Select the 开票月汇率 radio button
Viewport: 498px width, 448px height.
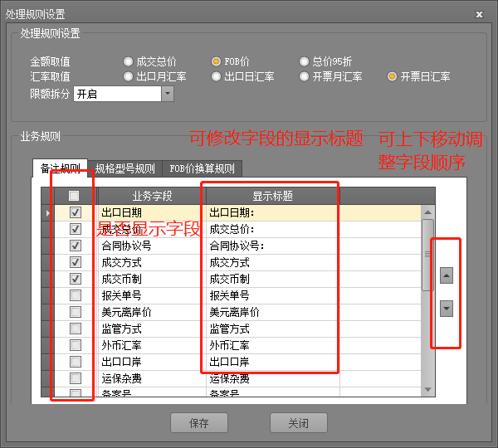coord(304,76)
